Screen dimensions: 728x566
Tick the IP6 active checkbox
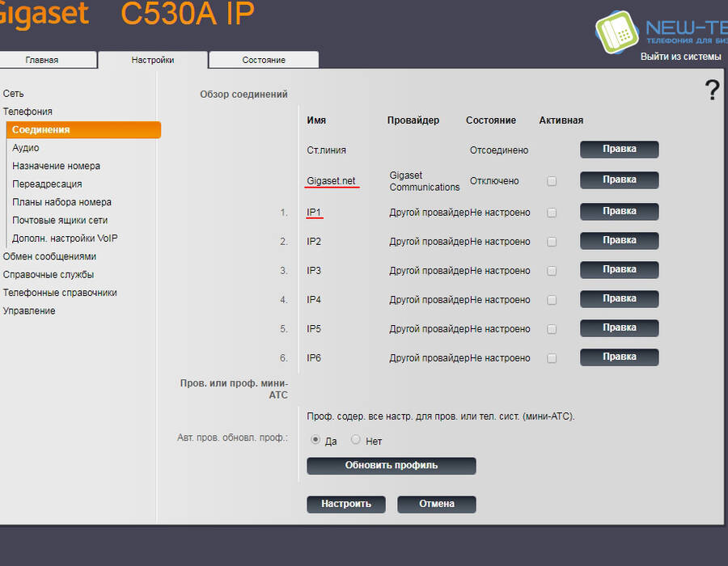click(x=552, y=358)
